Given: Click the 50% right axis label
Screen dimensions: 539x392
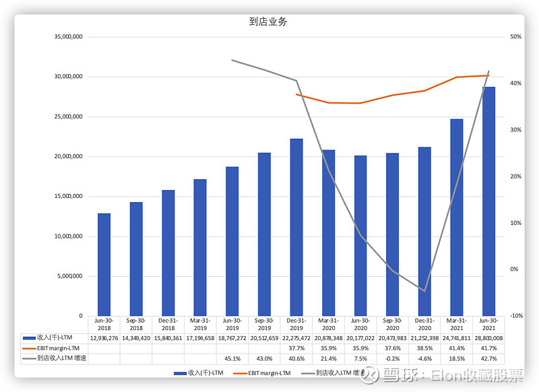Looking at the screenshot, I should tap(516, 37).
